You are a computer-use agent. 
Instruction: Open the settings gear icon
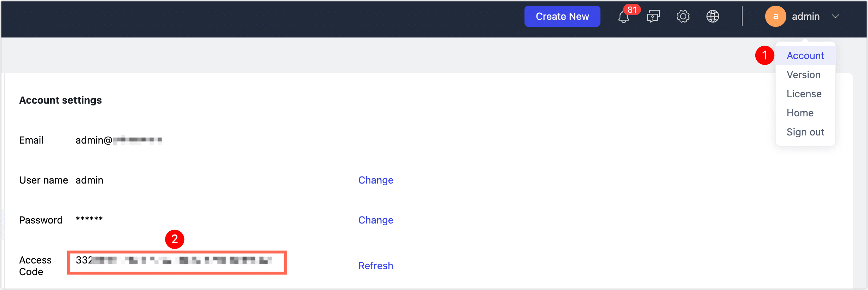pyautogui.click(x=683, y=16)
